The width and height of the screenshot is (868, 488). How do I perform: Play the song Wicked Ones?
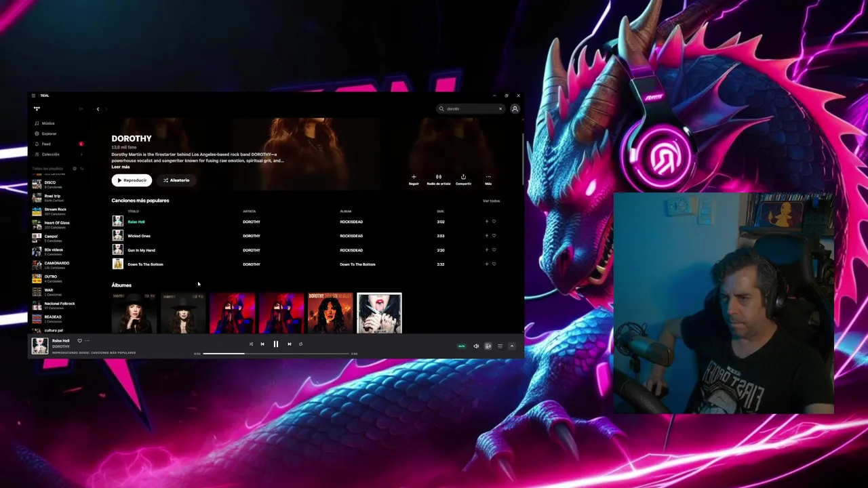click(139, 236)
